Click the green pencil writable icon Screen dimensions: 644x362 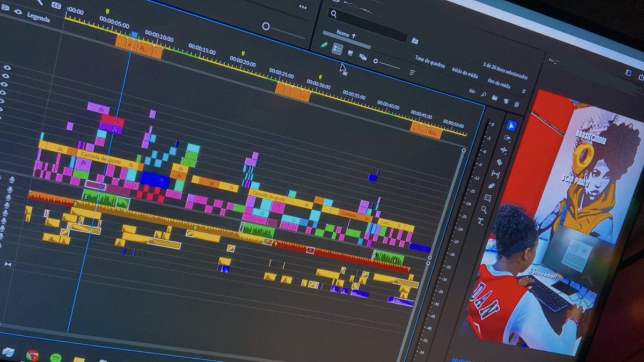pos(324,45)
